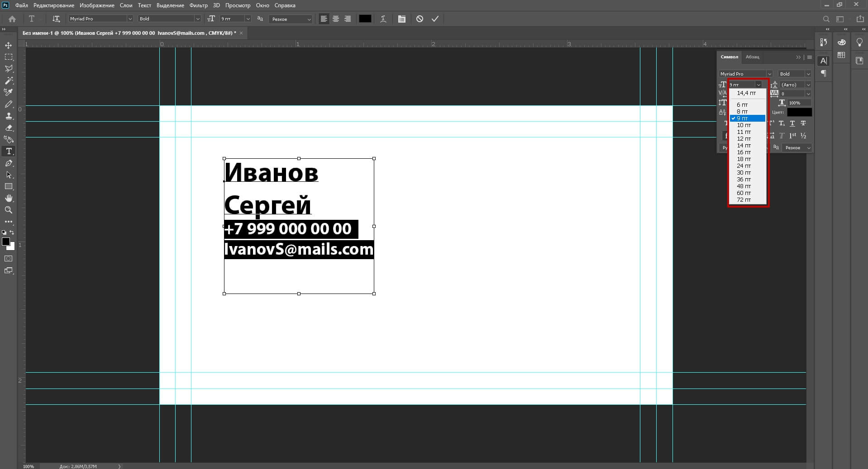This screenshot has width=868, height=469.
Task: Select the Pen tool
Action: tap(9, 163)
